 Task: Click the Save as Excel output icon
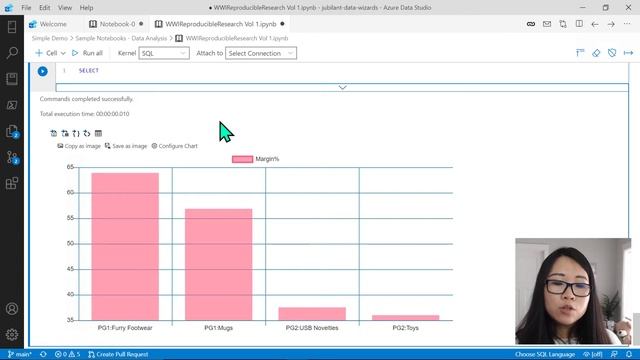click(x=65, y=133)
